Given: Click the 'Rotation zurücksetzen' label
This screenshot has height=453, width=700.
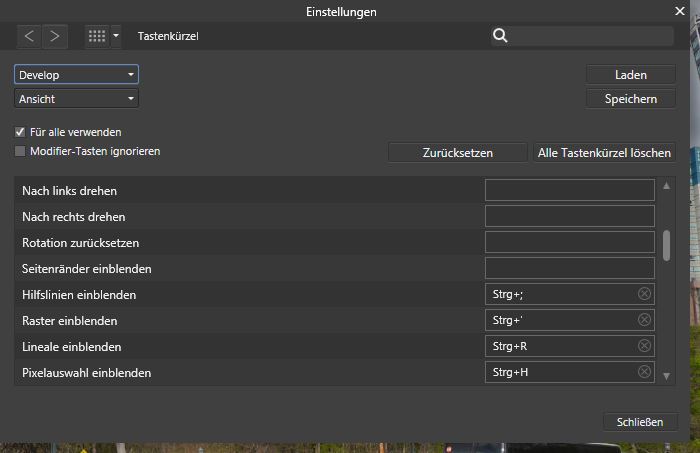Looking at the screenshot, I should point(80,243).
